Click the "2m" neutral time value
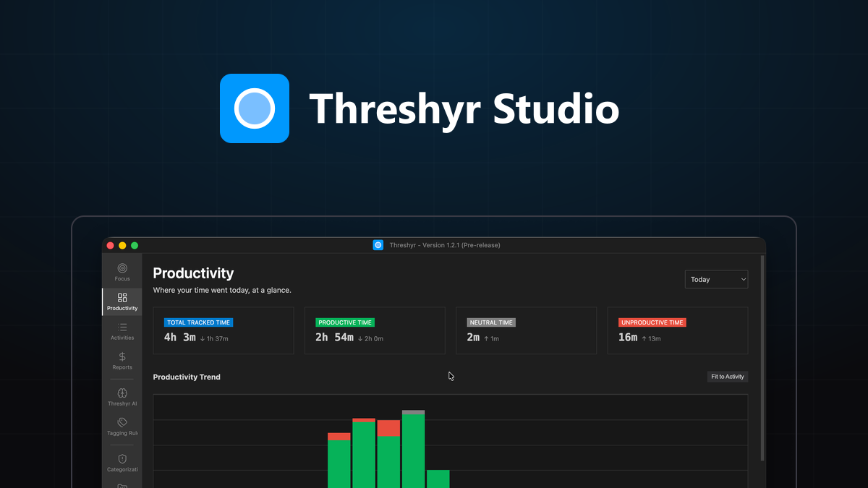Viewport: 868px width, 488px height. point(473,338)
